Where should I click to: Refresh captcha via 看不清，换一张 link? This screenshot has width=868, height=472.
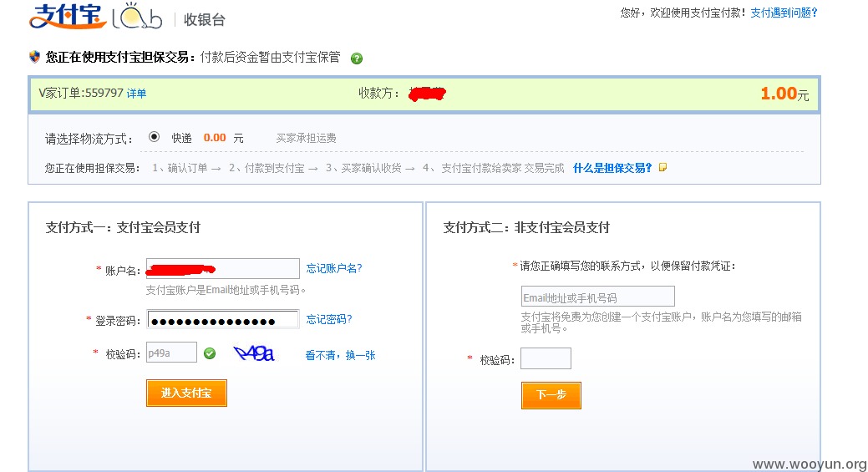(340, 355)
